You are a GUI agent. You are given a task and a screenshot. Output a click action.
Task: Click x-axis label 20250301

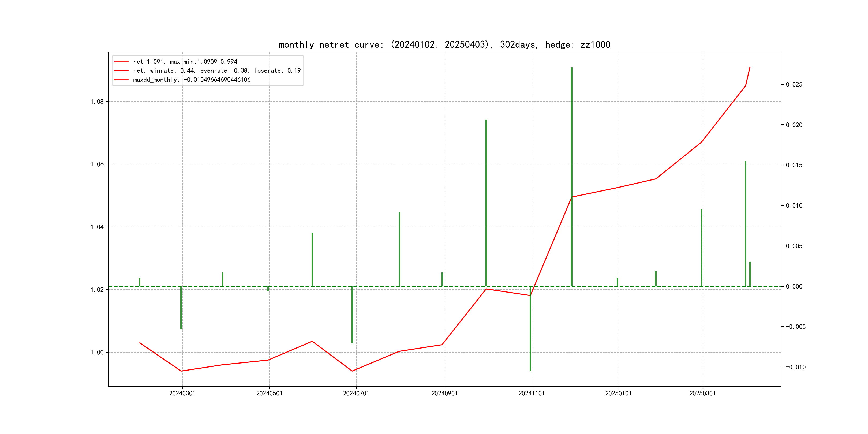[x=702, y=393]
